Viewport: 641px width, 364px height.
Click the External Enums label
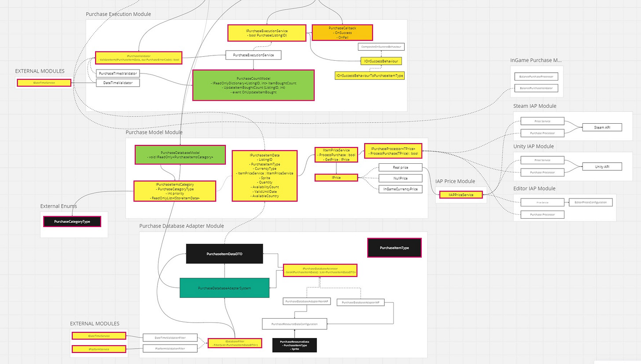[59, 206]
